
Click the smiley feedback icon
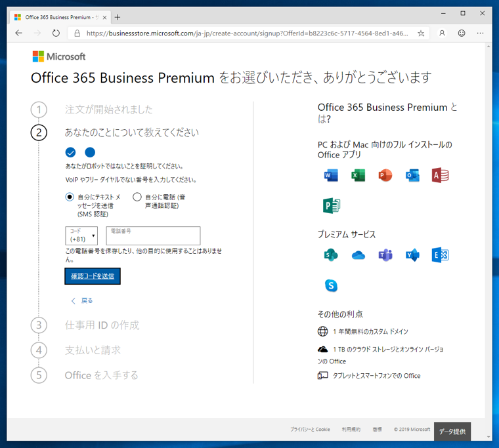coord(462,33)
